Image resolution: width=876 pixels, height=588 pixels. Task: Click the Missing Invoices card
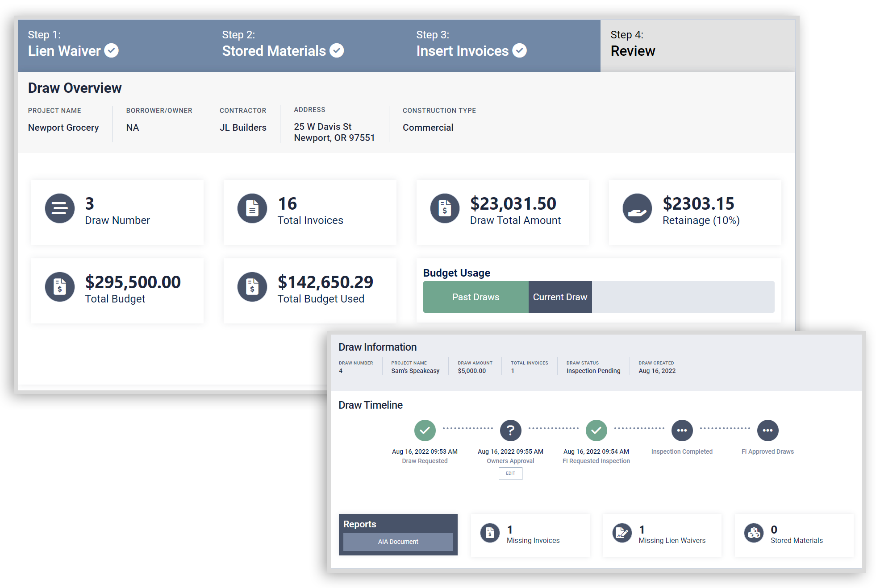[x=530, y=535]
